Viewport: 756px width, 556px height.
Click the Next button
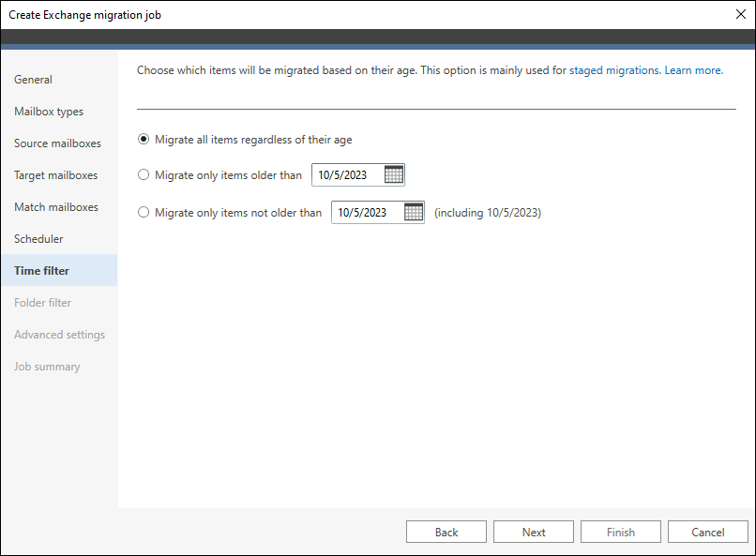(x=534, y=532)
